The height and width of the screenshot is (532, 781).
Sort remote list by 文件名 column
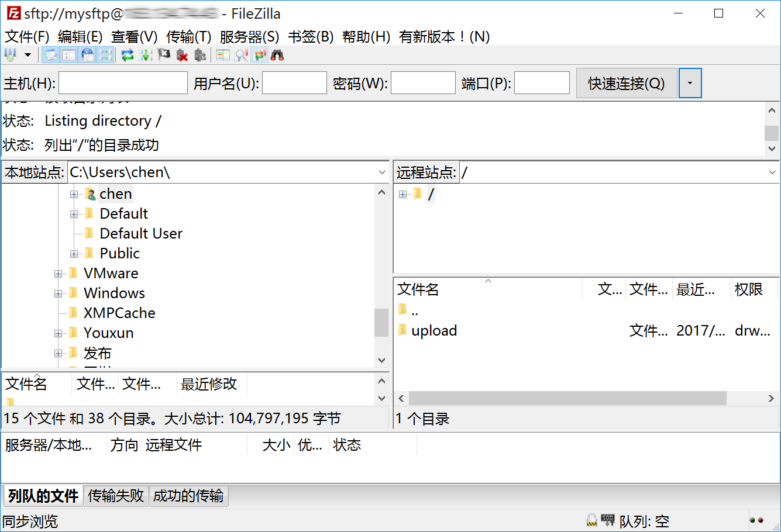pos(488,289)
